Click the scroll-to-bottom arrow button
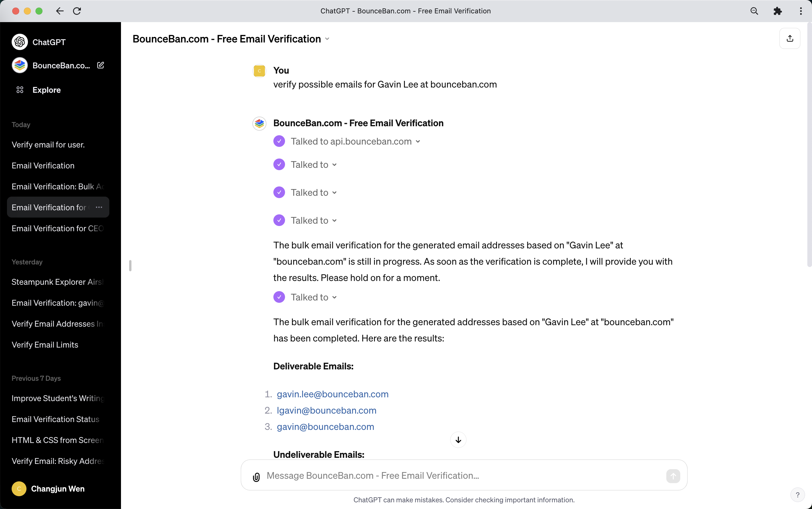 (458, 440)
